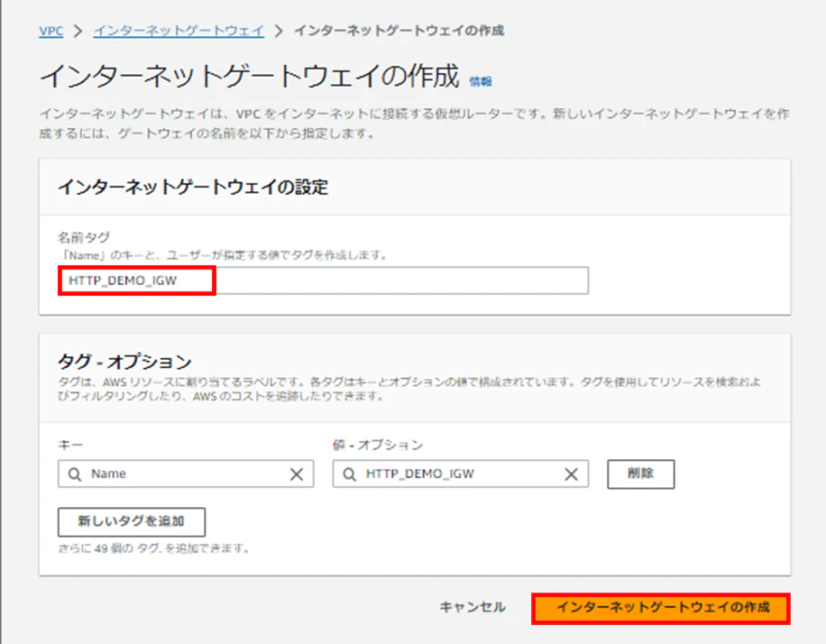The image size is (826, 644).
Task: Focus the Name tag key field
Action: click(x=186, y=474)
